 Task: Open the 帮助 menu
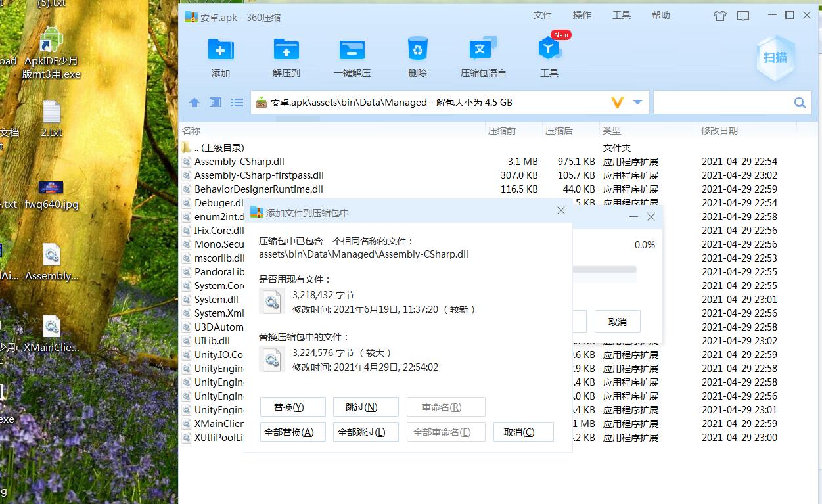tap(661, 15)
